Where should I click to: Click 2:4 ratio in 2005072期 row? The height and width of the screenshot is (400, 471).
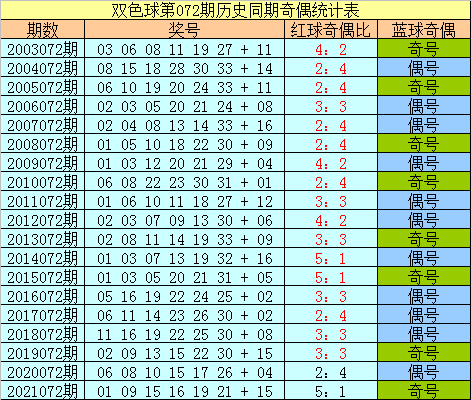click(x=331, y=88)
